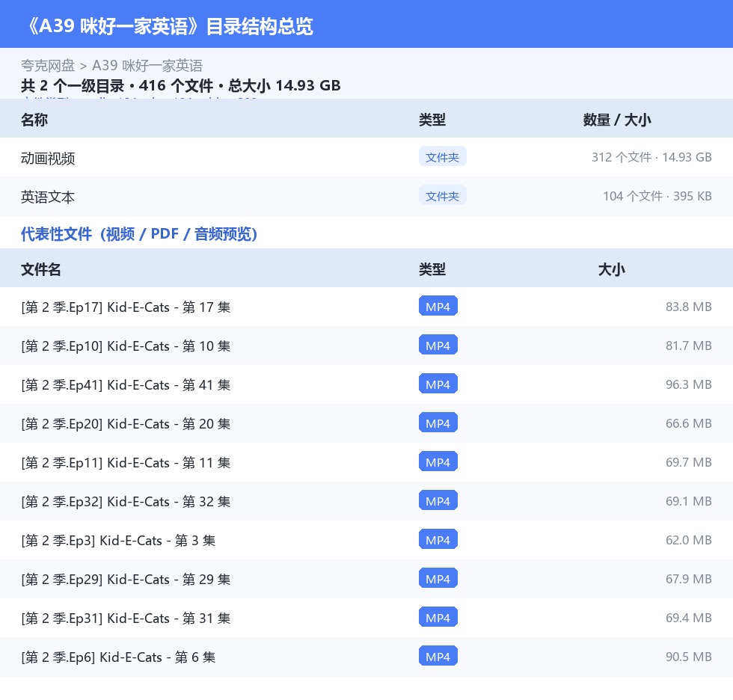Click MP4 badge for 第 6 集

pyautogui.click(x=438, y=656)
